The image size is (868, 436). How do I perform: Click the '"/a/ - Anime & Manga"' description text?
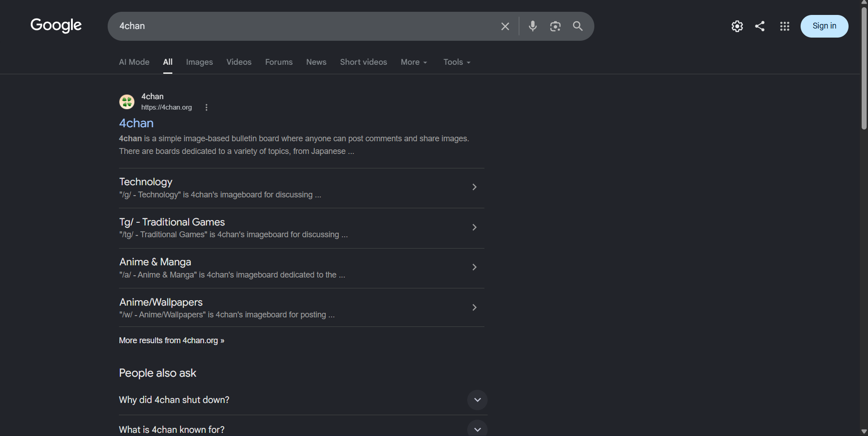(232, 275)
